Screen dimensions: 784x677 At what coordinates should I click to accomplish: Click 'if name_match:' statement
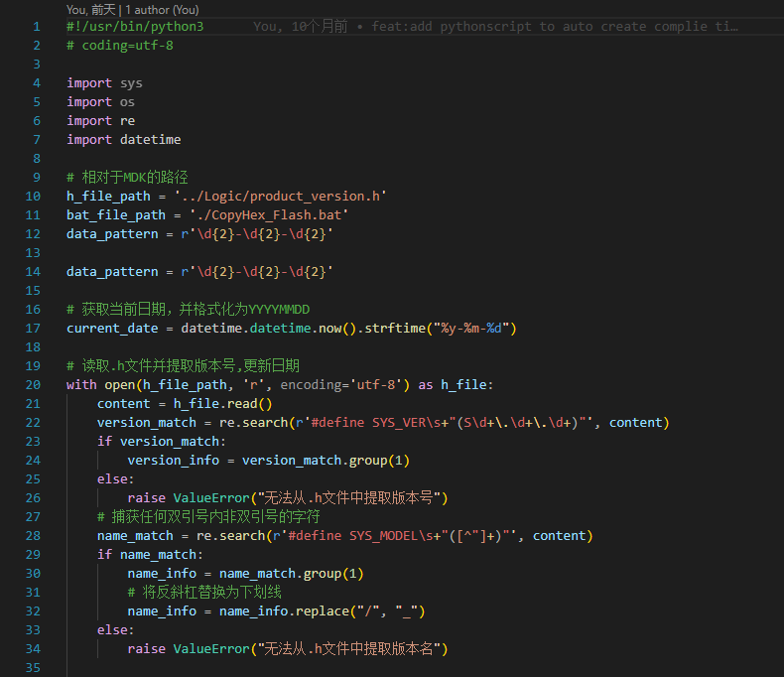coord(150,555)
